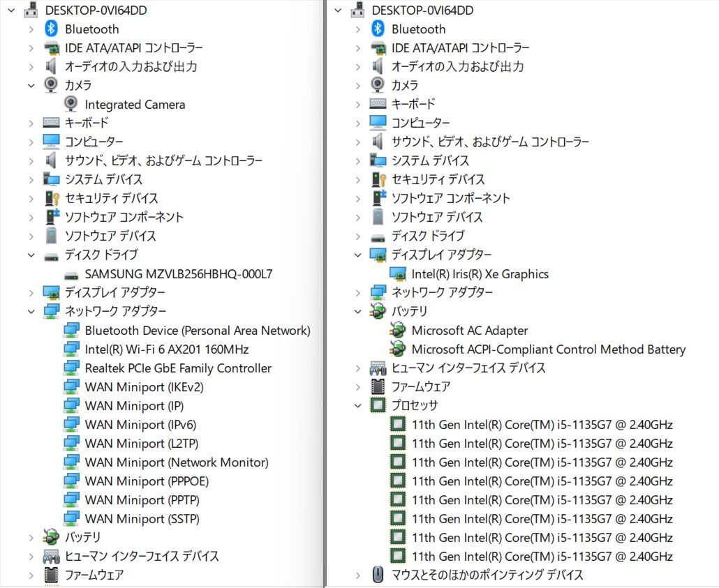The image size is (719, 588).
Task: Click ファームウェア chip icon in right pane
Action: (378, 386)
